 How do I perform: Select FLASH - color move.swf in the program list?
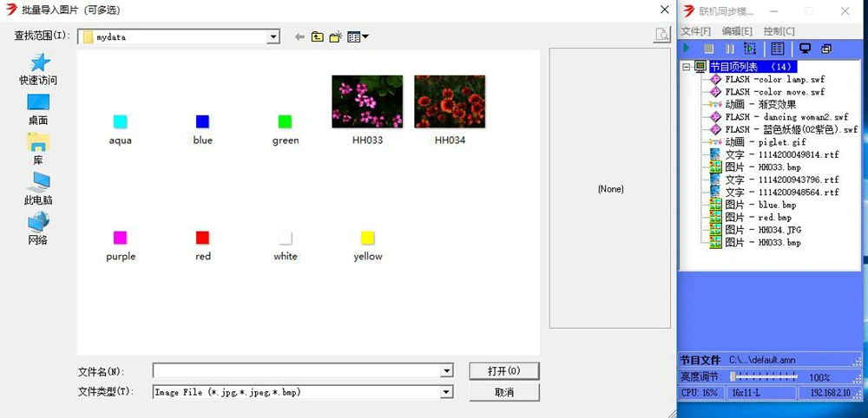coord(774,92)
